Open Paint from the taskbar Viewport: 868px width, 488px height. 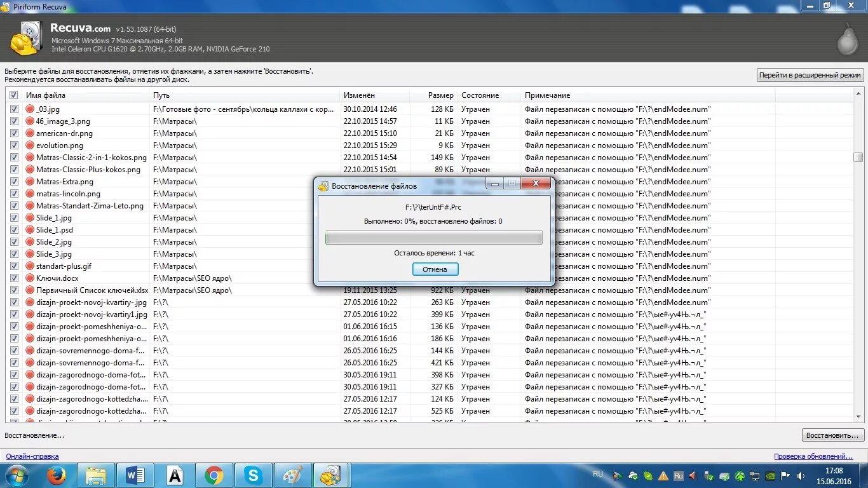(292, 475)
